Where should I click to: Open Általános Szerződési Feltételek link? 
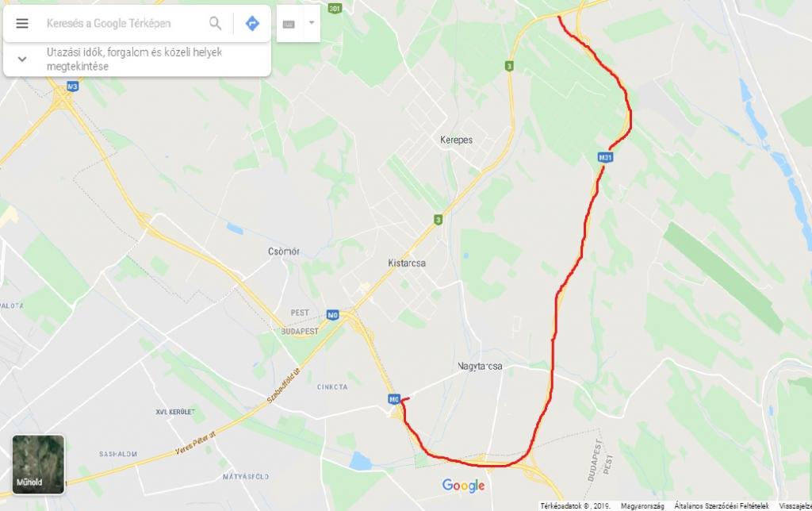[x=722, y=505]
